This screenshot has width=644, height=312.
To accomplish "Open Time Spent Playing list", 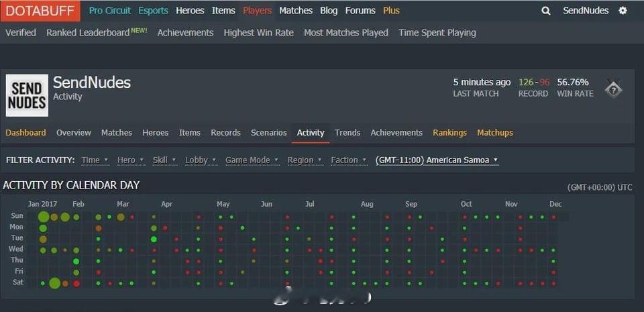I will [x=437, y=32].
